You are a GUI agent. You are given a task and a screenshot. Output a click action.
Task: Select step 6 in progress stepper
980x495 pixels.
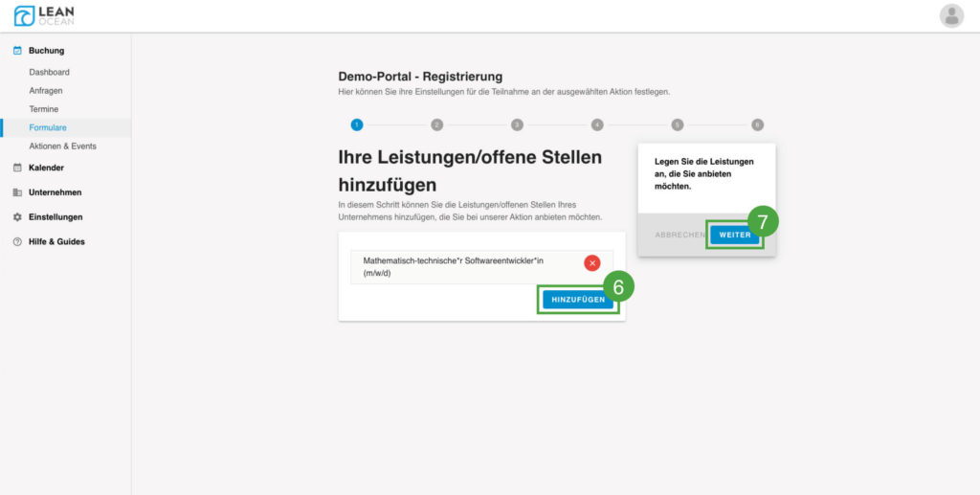coord(757,124)
